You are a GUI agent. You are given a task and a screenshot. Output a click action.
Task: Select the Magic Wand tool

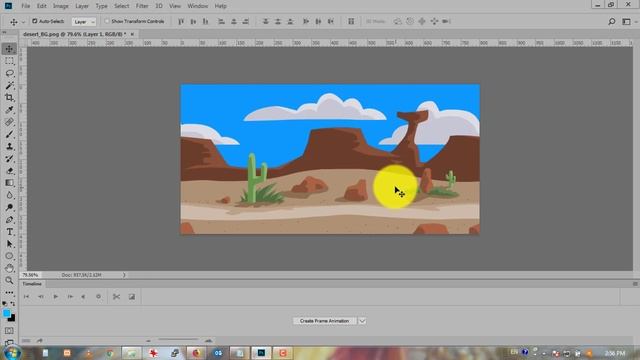(9, 85)
